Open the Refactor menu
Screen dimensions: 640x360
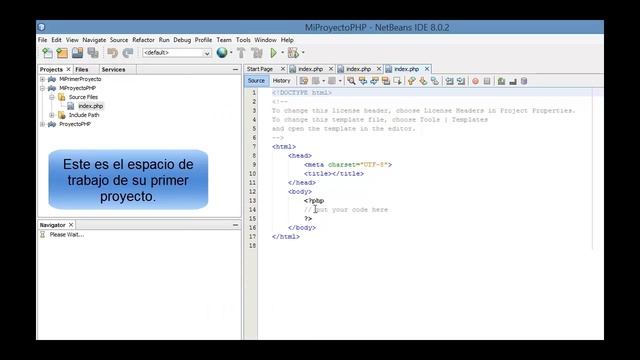click(143, 40)
